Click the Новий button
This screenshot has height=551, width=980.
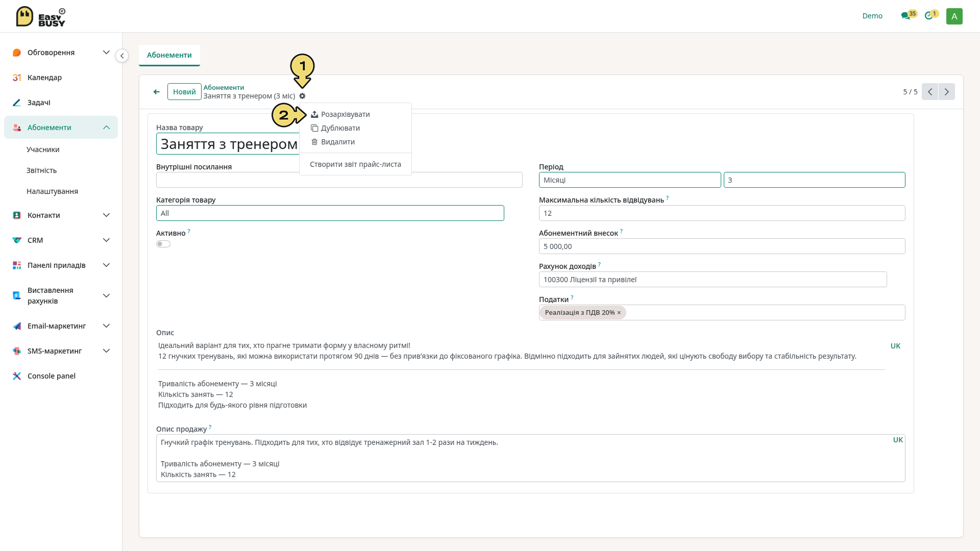coord(184,92)
